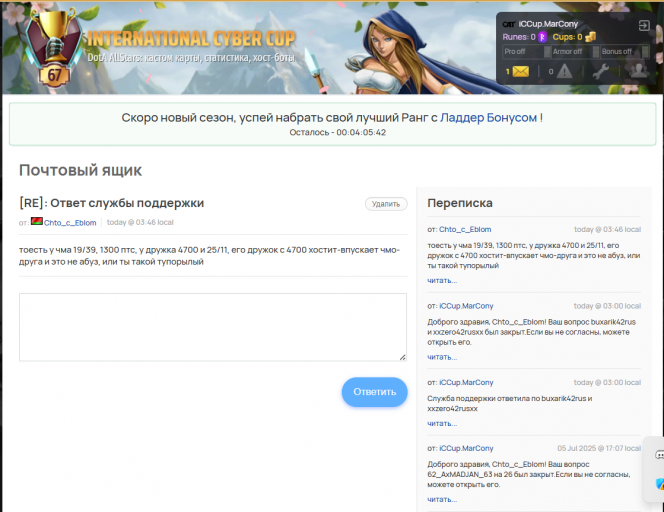Open Chto_c_Eblom link in Переписка panel
This screenshot has height=512, width=664.
point(465,230)
